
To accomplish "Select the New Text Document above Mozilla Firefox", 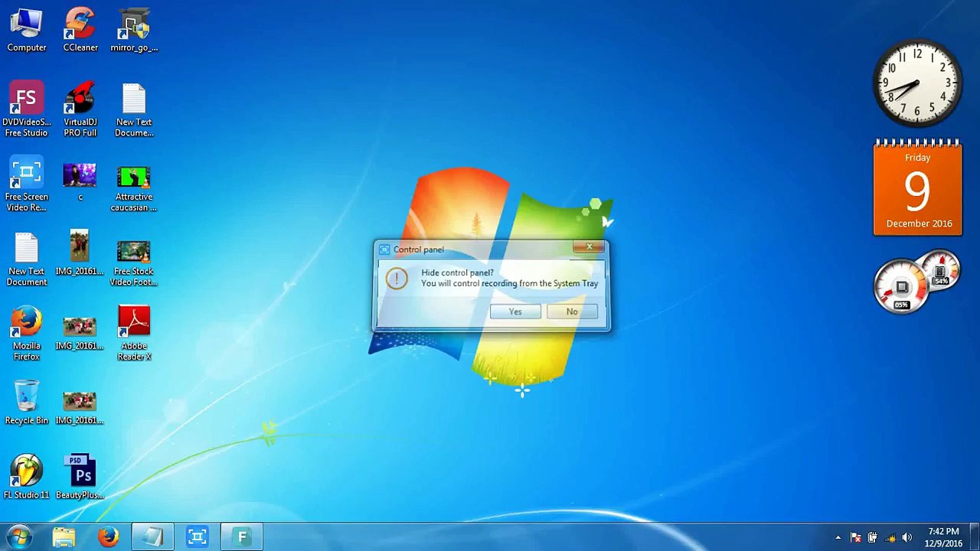I will [x=26, y=259].
